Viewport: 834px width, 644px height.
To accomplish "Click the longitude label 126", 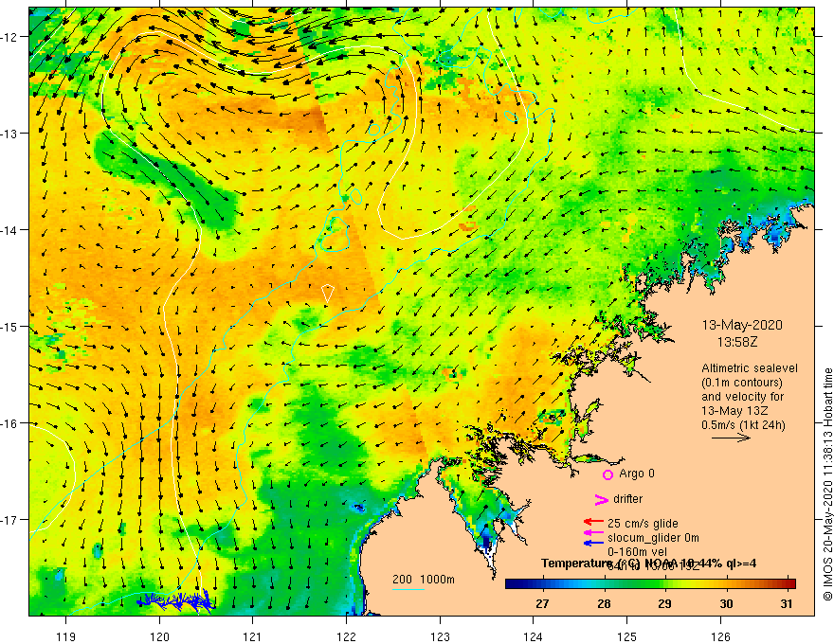I will (x=720, y=636).
